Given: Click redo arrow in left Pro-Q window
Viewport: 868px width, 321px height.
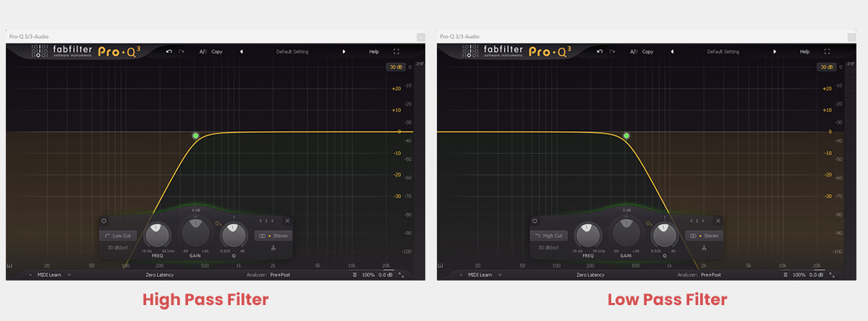Looking at the screenshot, I should tap(181, 51).
